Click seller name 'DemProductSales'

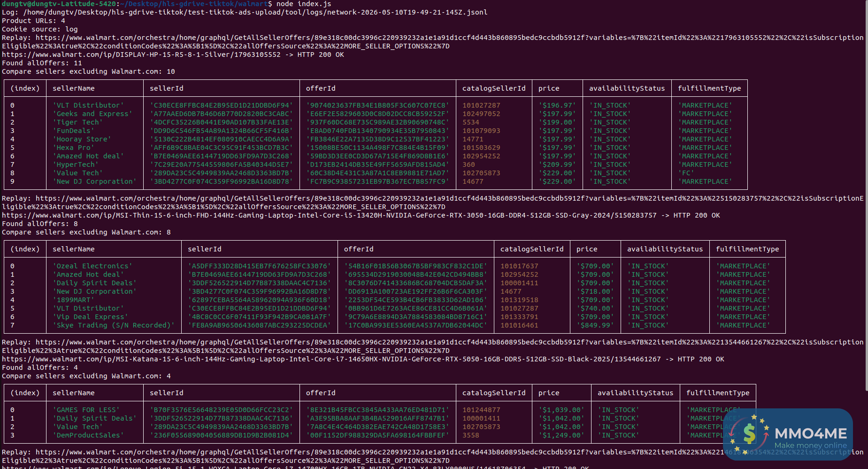tap(88, 435)
